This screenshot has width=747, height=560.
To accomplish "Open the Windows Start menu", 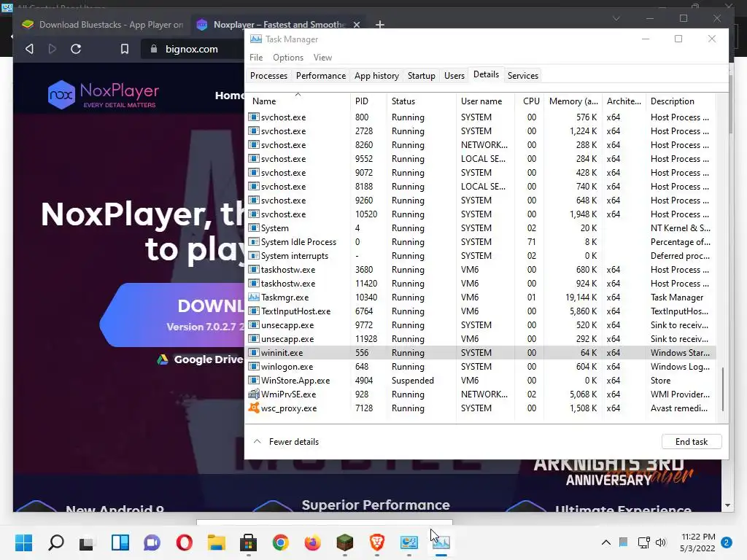I will click(24, 542).
